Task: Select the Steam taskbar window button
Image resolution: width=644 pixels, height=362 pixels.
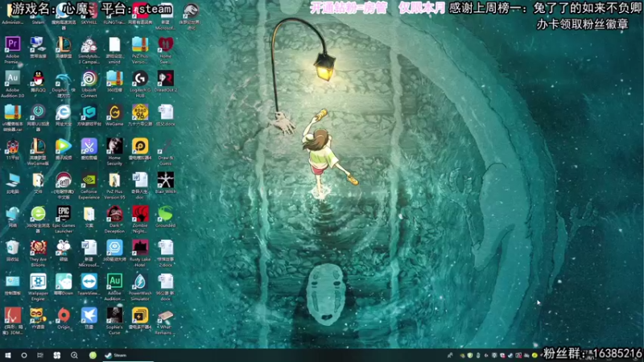Action: pos(128,356)
